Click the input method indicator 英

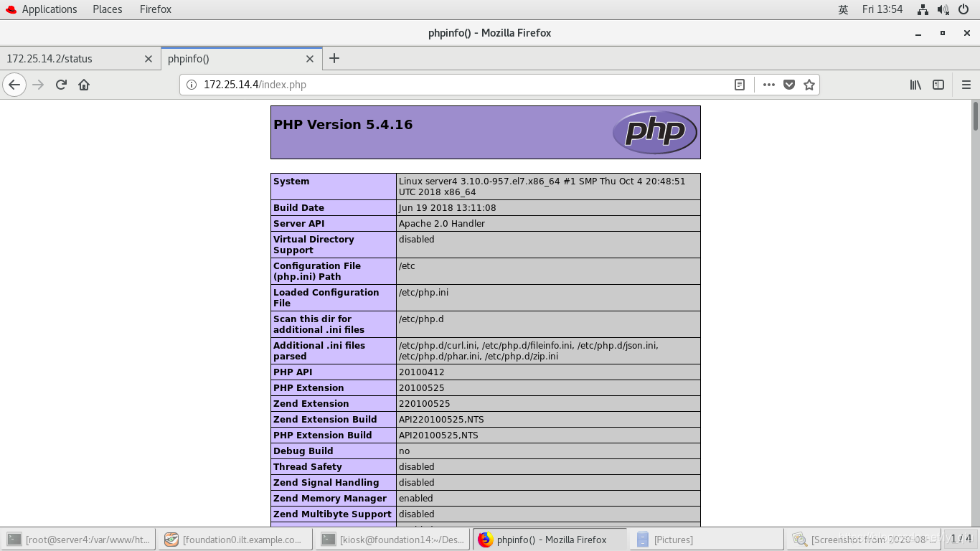point(843,9)
